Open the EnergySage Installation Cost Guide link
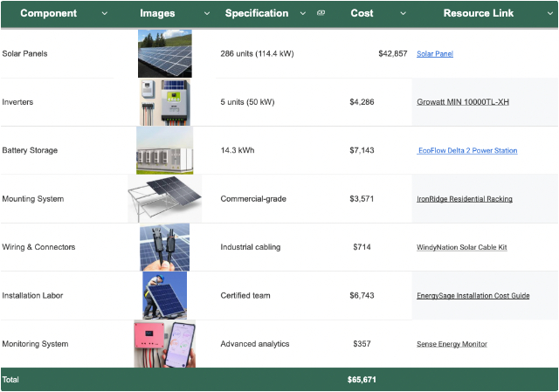Screen dimensions: 559x392 pyautogui.click(x=473, y=296)
